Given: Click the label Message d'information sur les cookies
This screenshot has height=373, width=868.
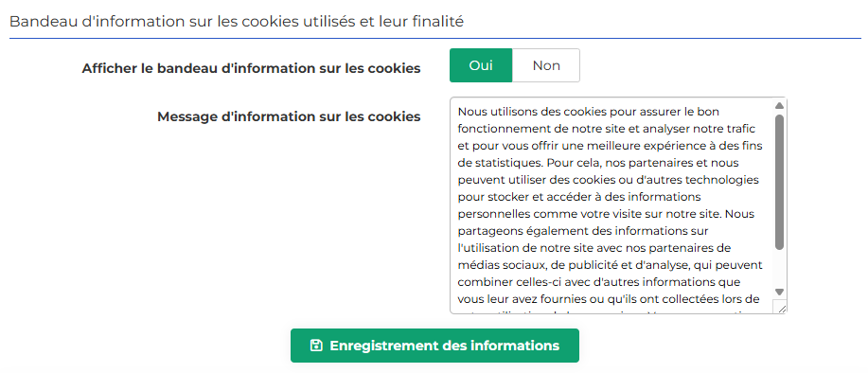Looking at the screenshot, I should coord(289,116).
